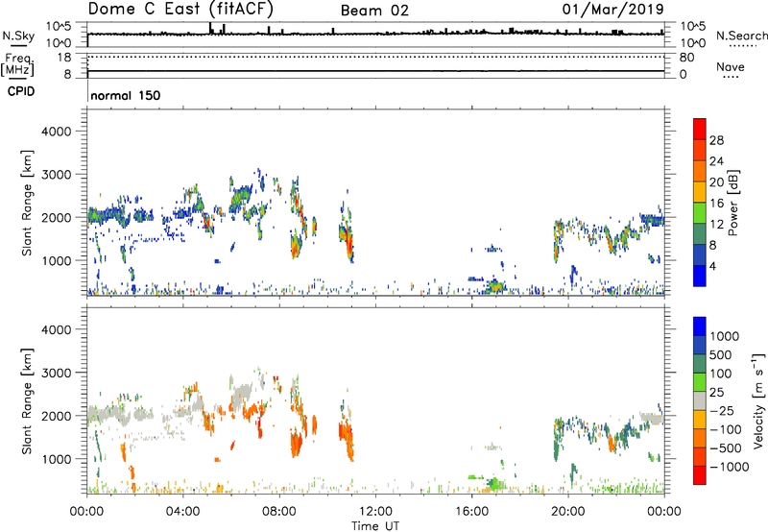Click the '20:00' time tick label
768x532 pixels.
[x=568, y=512]
